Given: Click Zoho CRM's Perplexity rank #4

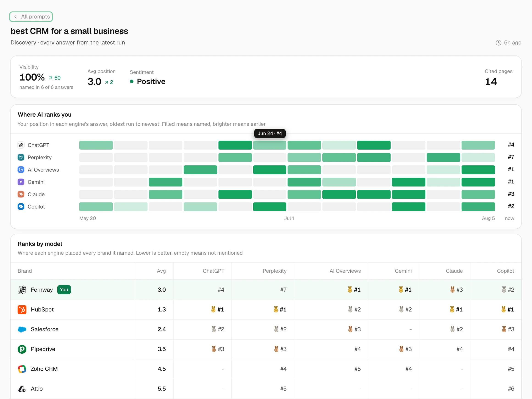Looking at the screenshot, I should click(283, 369).
